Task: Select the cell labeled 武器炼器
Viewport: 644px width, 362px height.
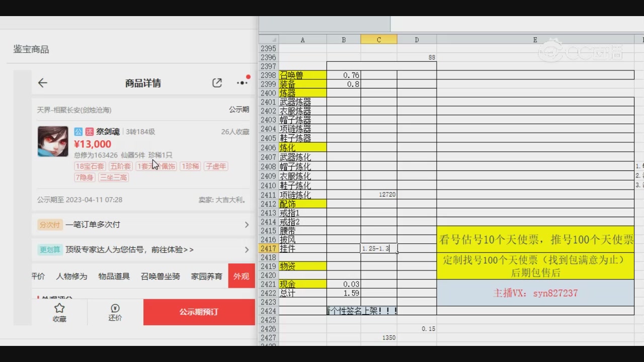Action: 303,102
